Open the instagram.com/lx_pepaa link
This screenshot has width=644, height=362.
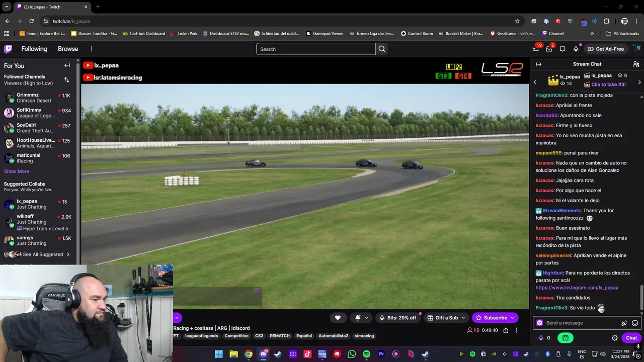pyautogui.click(x=577, y=288)
